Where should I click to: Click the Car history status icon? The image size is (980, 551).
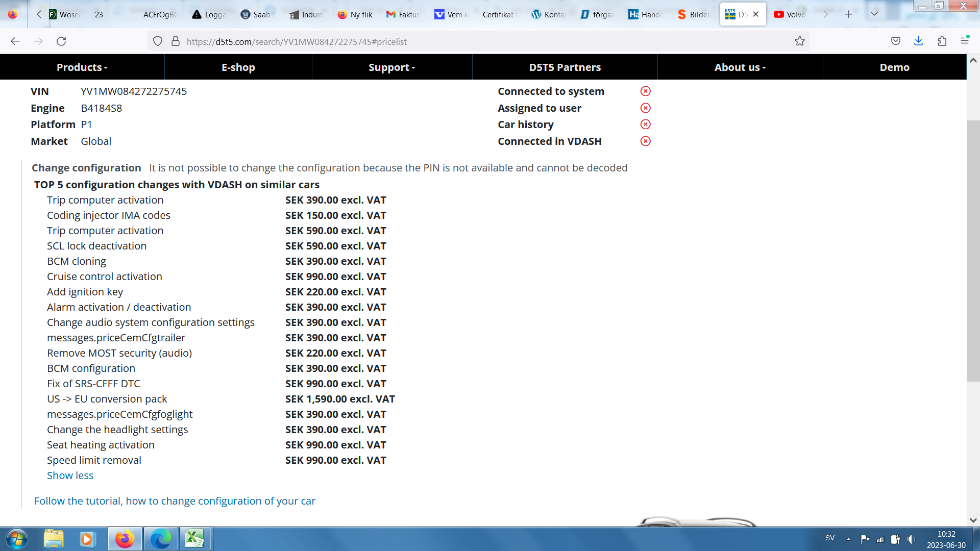645,124
